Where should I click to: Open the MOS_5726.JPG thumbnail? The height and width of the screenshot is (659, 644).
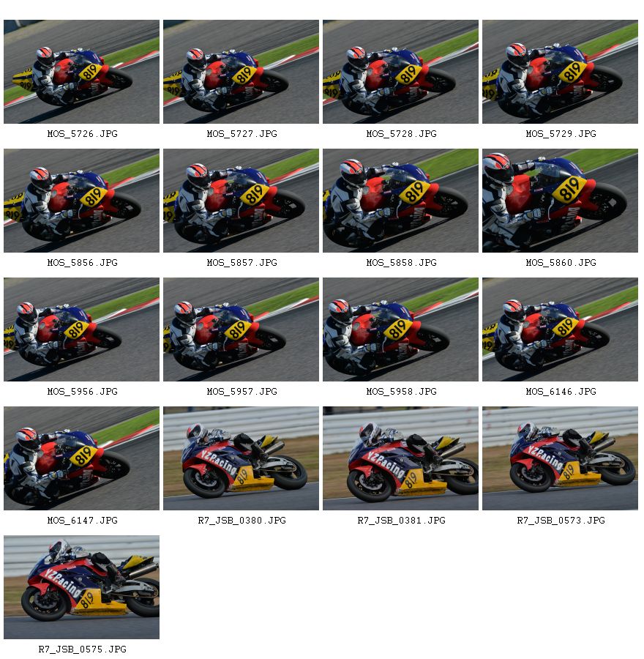pyautogui.click(x=81, y=72)
